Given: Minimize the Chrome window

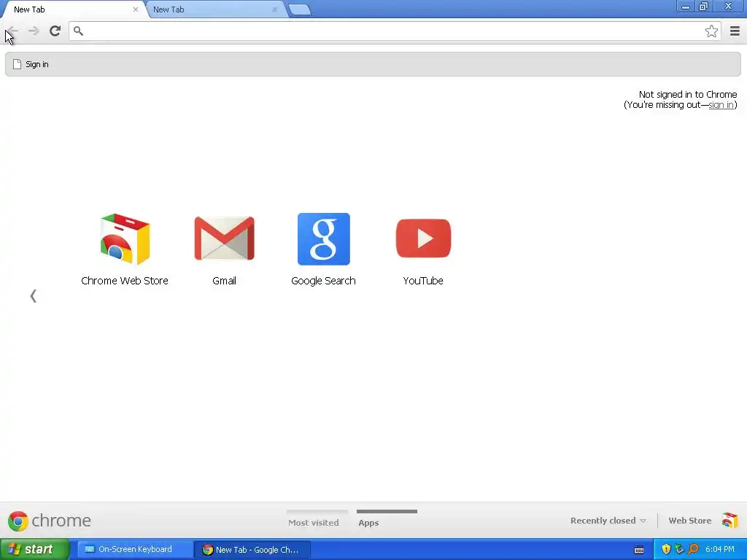Looking at the screenshot, I should point(686,6).
